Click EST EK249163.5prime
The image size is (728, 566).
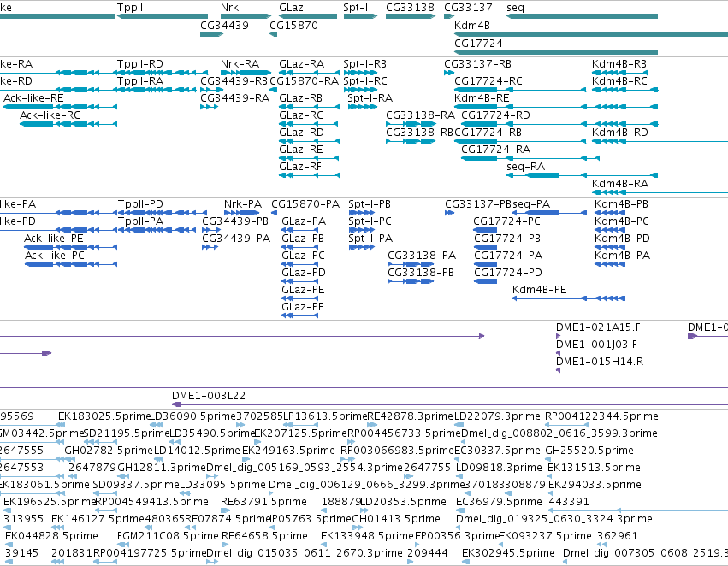tap(288, 450)
